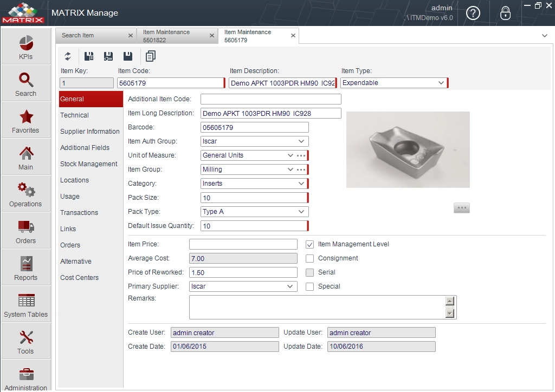555x392 pixels.
Task: Expand the Item Type dropdown
Action: pos(441,83)
